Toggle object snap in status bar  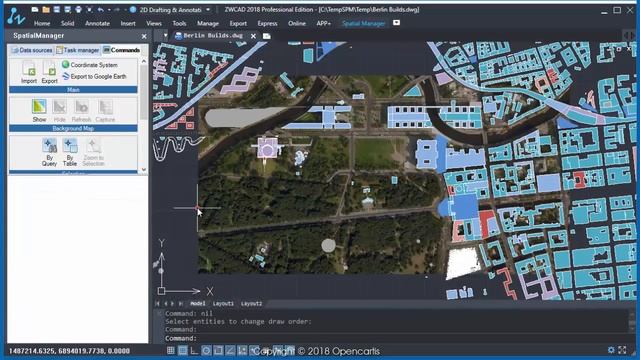coord(218,351)
